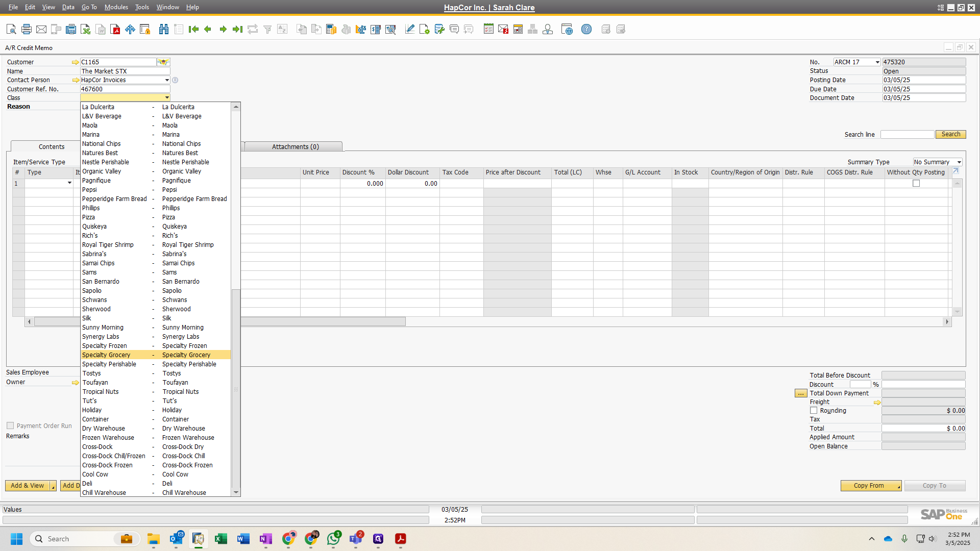Open Excel from the taskbar
The width and height of the screenshot is (980, 551).
pos(221,539)
